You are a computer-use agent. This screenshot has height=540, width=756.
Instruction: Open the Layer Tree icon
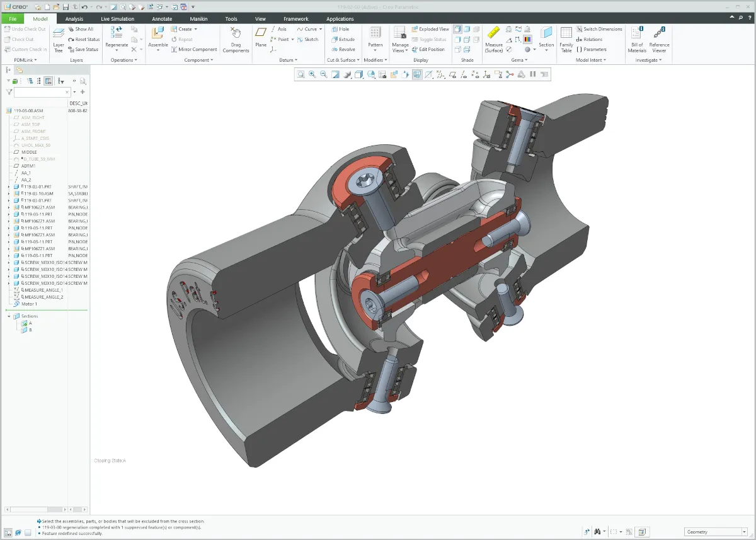[x=59, y=34]
